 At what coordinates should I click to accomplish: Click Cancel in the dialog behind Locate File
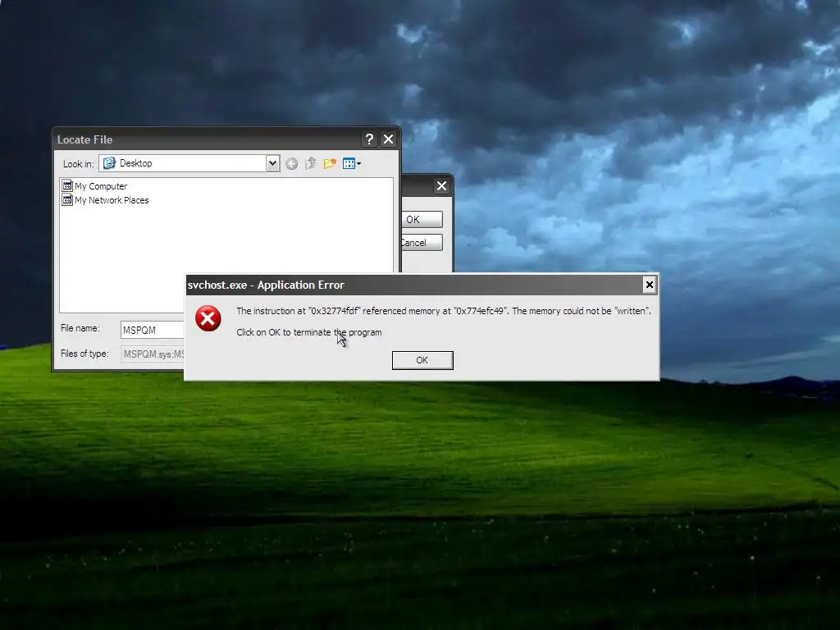point(422,243)
